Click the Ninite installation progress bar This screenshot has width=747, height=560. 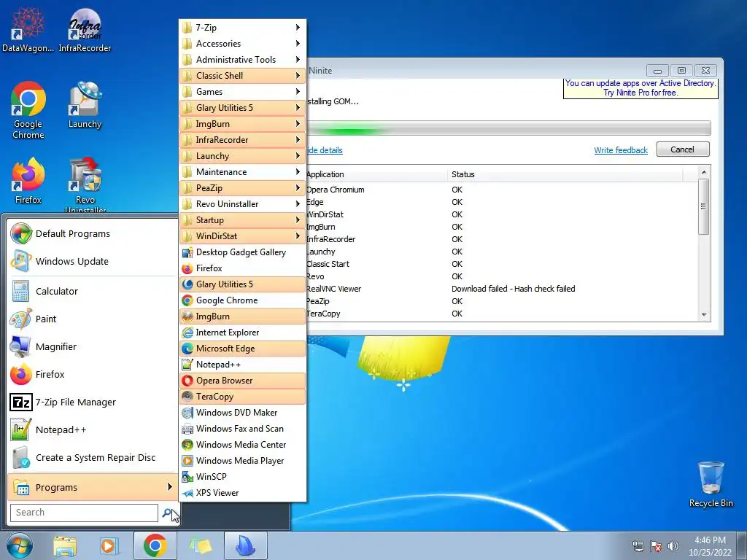pos(508,128)
